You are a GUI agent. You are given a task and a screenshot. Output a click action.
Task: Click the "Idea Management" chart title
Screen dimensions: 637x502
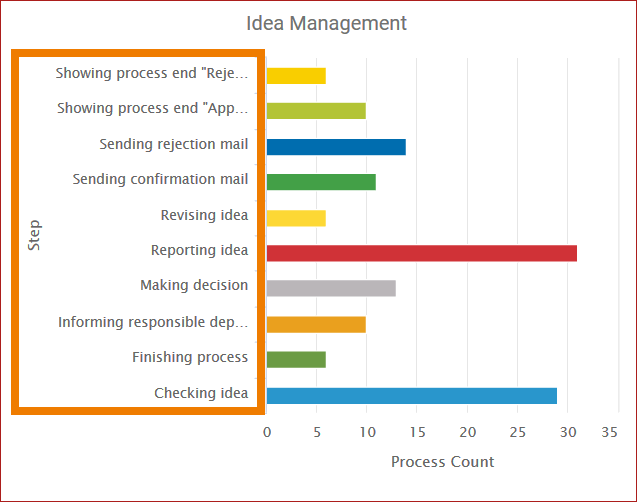327,23
